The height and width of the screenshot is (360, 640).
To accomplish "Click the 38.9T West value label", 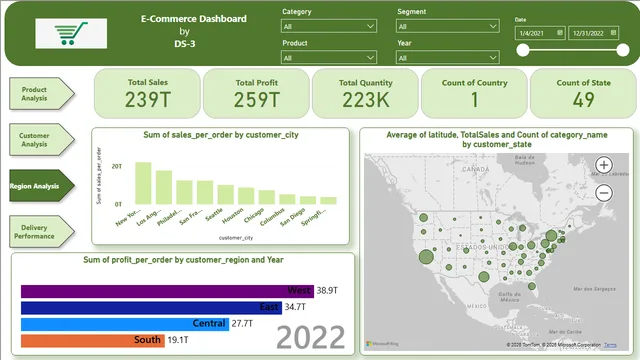I will coord(327,291).
